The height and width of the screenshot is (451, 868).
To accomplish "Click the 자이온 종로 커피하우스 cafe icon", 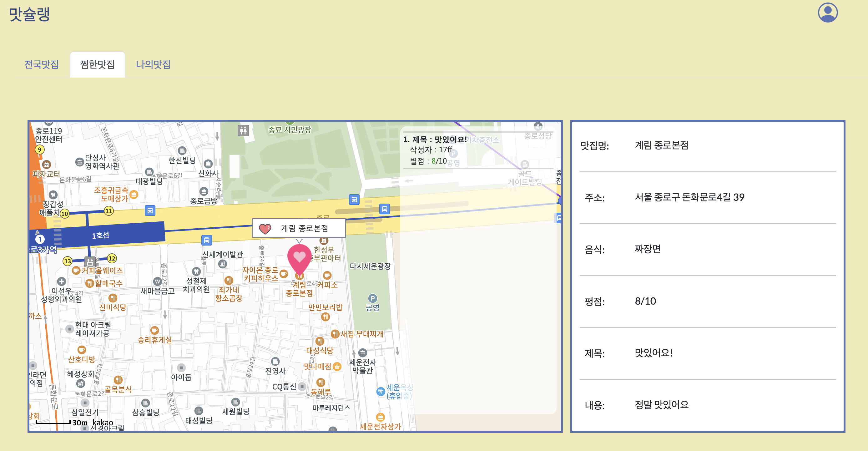I will click(x=284, y=273).
